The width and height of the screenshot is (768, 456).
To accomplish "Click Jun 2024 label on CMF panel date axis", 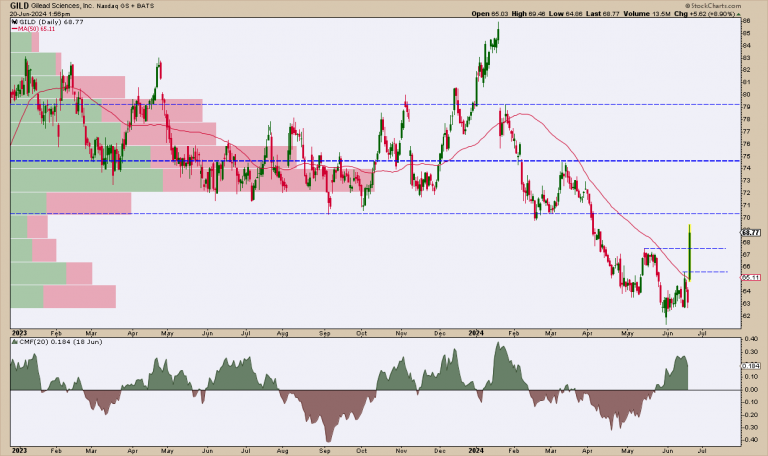I will pyautogui.click(x=667, y=450).
